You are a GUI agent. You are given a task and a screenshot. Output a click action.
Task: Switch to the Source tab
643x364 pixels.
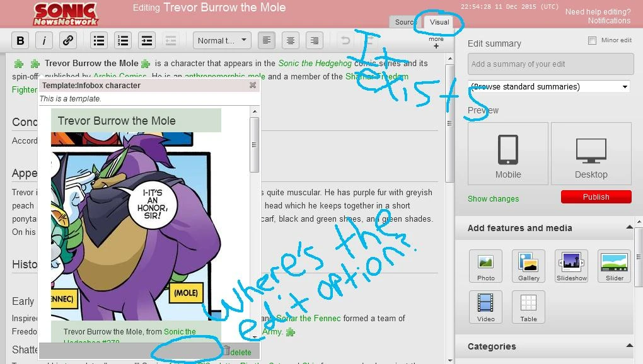click(x=405, y=22)
